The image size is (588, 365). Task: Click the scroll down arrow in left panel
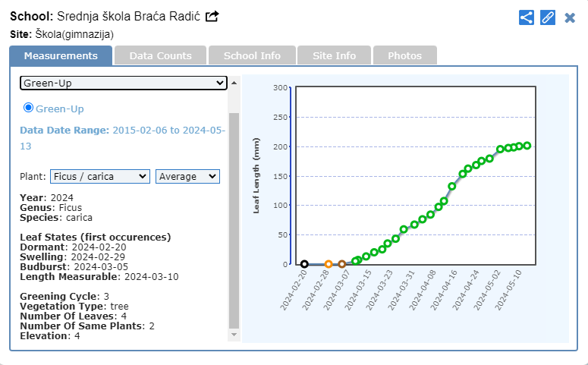[x=234, y=334]
